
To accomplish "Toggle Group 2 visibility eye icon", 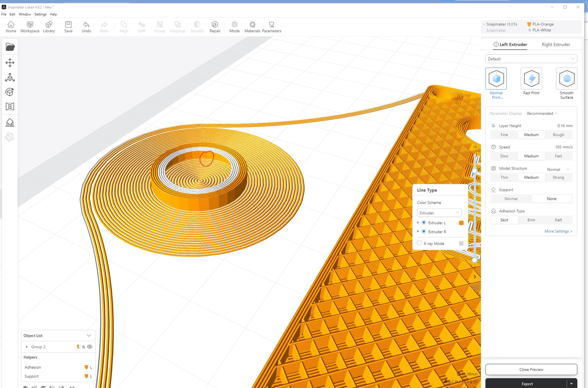I will [90, 347].
